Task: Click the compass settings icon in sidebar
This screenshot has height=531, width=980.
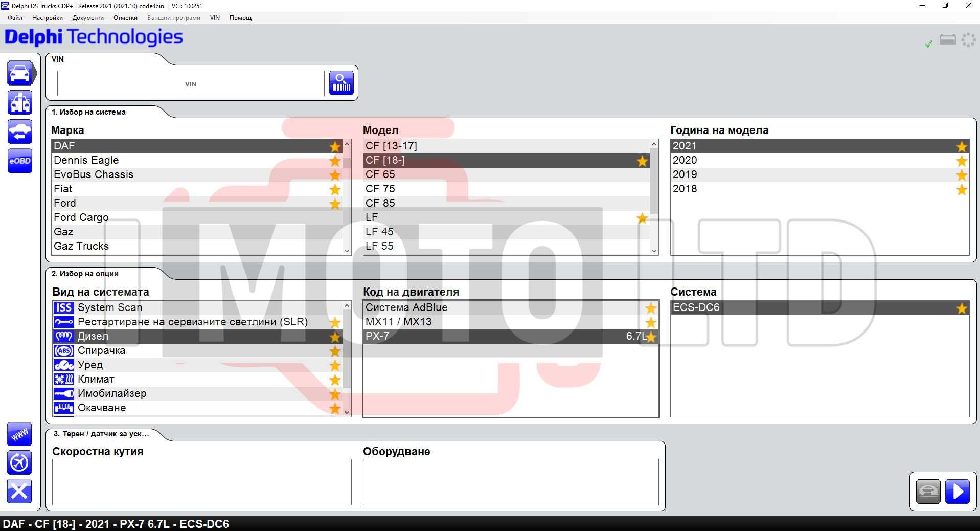Action: (x=19, y=463)
